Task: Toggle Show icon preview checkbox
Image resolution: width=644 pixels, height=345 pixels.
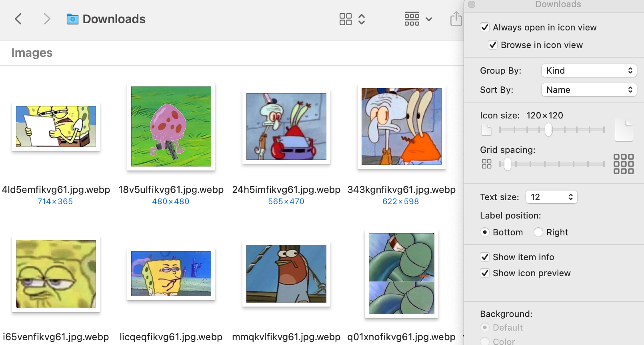Action: [485, 273]
